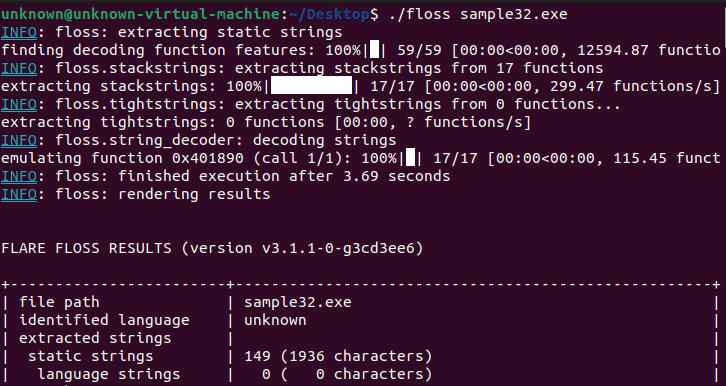This screenshot has width=726, height=386.
Task: Click the '0x401890' function address text
Action: 208,158
